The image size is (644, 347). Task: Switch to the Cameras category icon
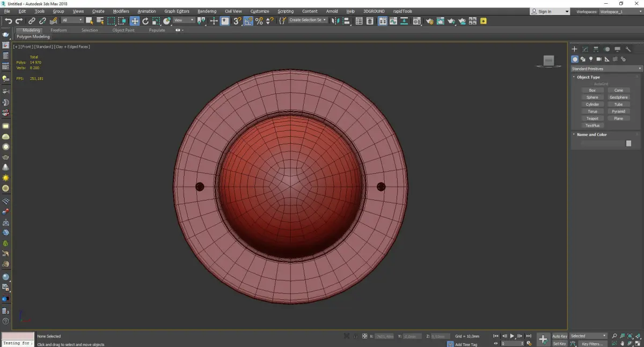[x=599, y=59]
